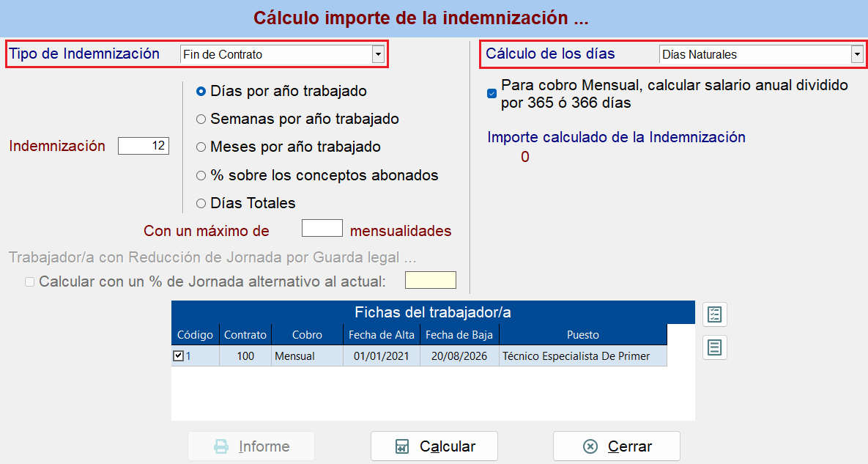Screen dimensions: 868x464
Task: Click the select-all checklist icon beside worker table
Action: point(715,314)
